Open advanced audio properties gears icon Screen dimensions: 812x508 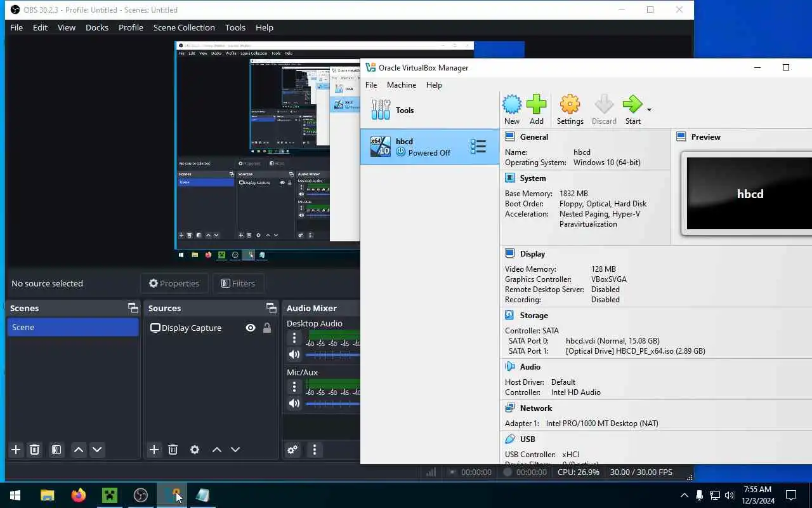292,450
